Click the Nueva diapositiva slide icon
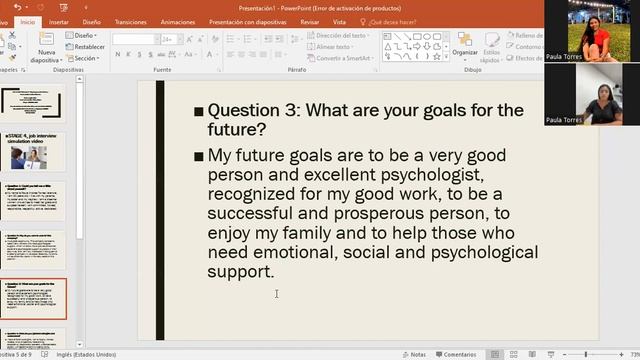This screenshot has width=640, height=360. coord(46,39)
